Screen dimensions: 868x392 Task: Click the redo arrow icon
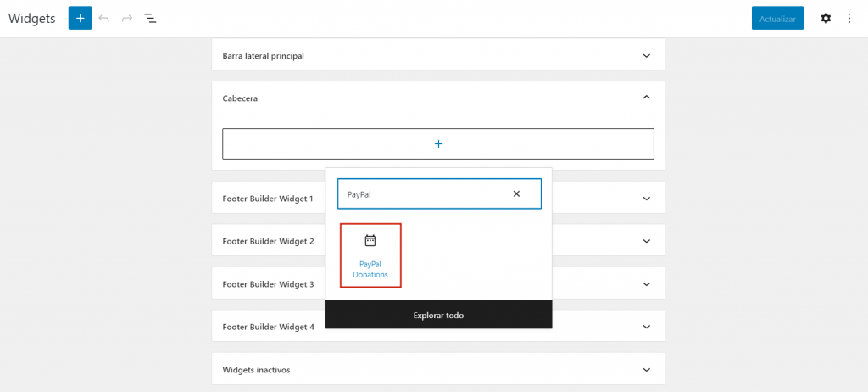(x=127, y=18)
